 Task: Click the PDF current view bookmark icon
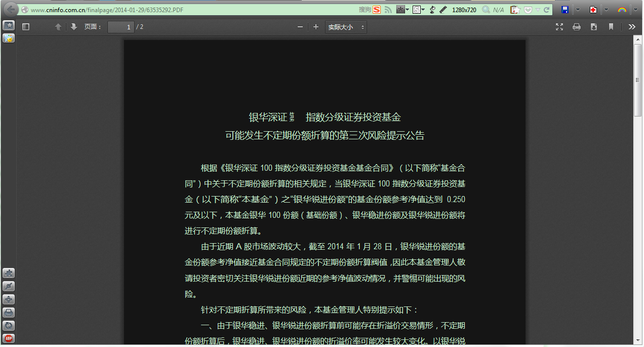pyautogui.click(x=611, y=27)
